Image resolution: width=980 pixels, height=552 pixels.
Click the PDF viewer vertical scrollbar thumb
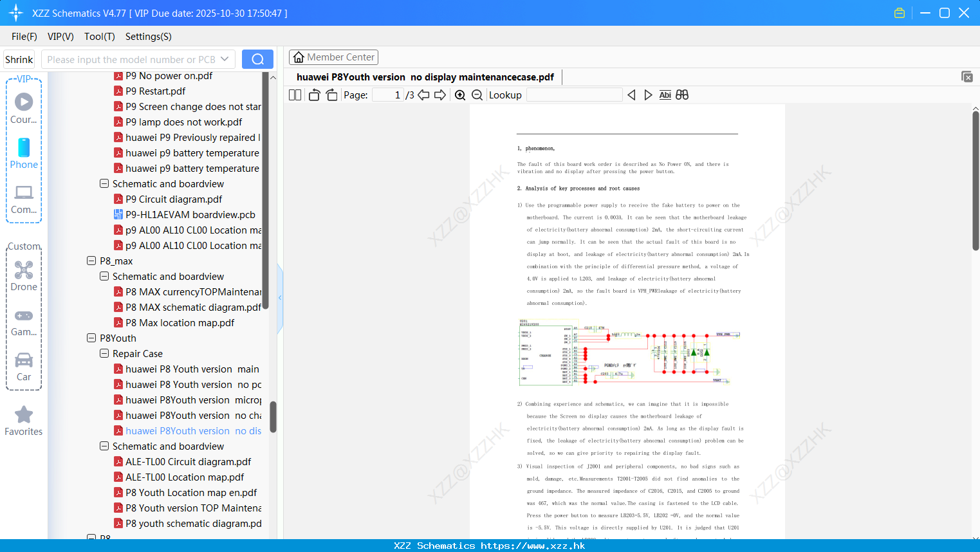coord(975,181)
